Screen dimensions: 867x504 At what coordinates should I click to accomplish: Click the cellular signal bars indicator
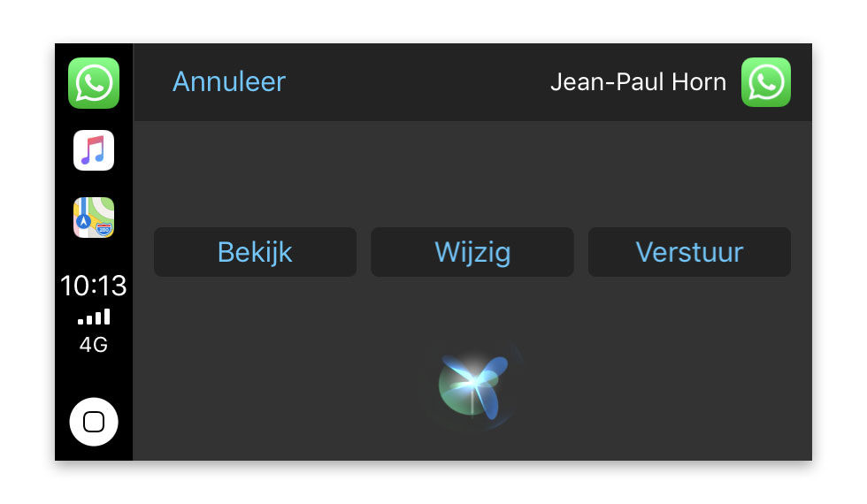coord(94,317)
